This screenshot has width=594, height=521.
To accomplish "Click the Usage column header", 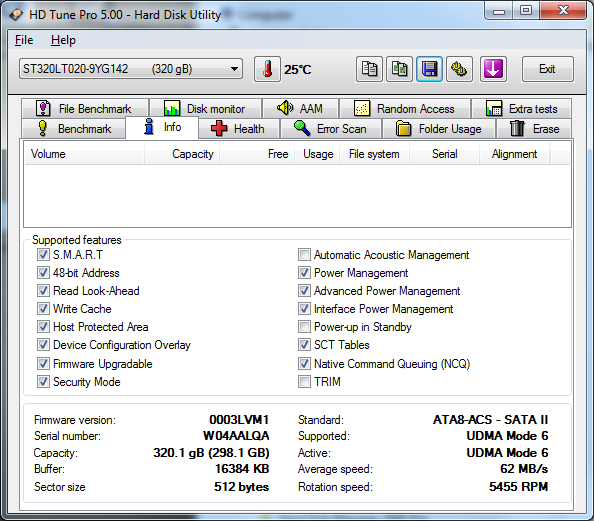I will (x=317, y=154).
